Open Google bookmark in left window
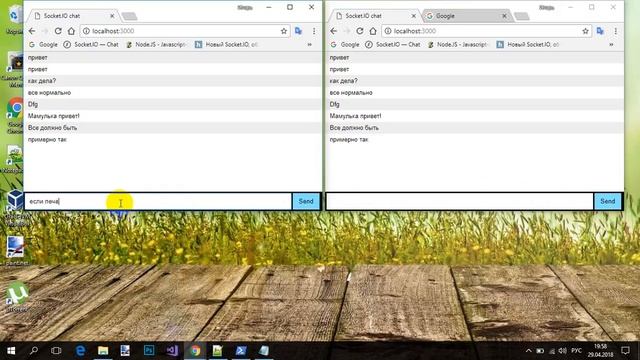This screenshot has width=640, height=360. coord(43,44)
